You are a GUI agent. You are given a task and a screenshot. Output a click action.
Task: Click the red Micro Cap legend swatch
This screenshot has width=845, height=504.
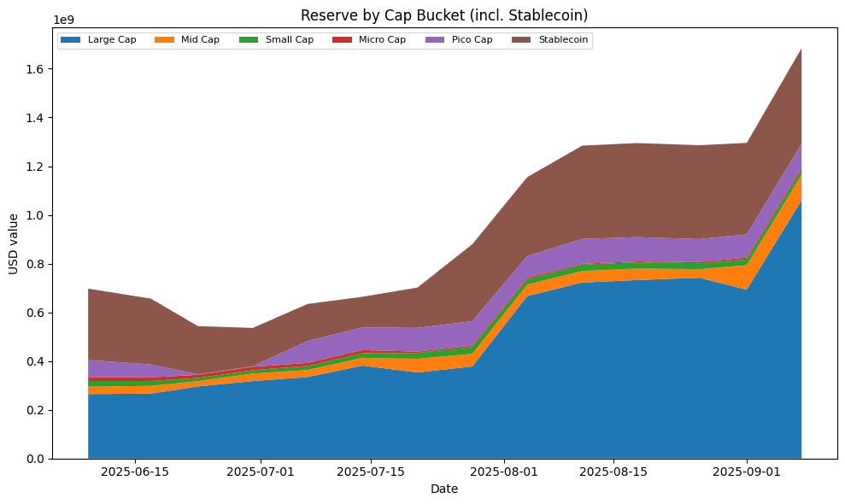tap(339, 40)
